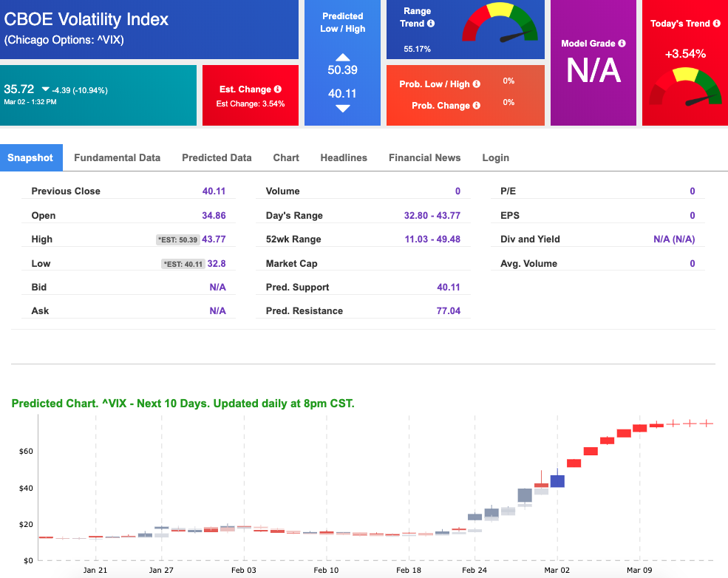Click the Feb 24 date label on chart
The height and width of the screenshot is (578, 728).
[x=474, y=570]
